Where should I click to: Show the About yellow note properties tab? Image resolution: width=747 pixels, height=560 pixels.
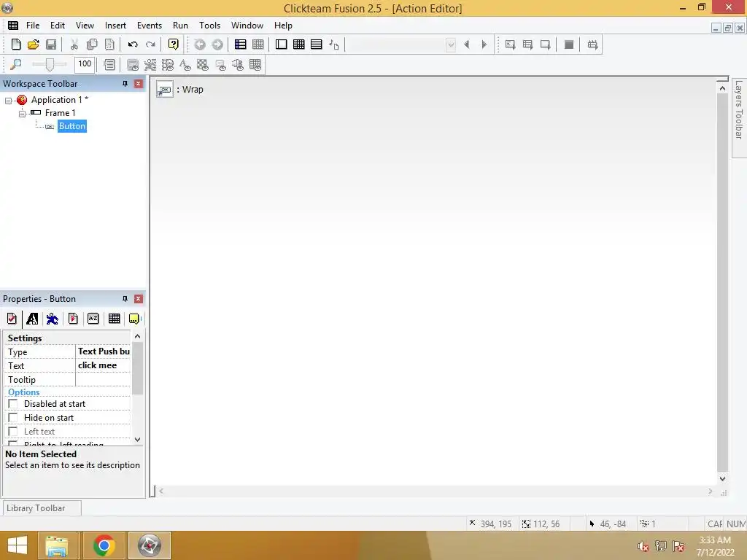pos(134,319)
